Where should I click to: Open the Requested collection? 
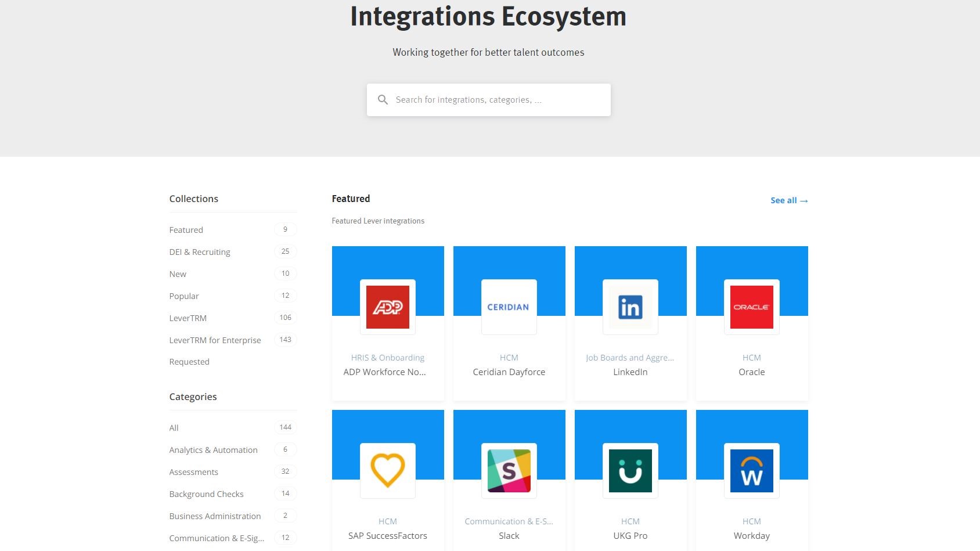tap(189, 362)
